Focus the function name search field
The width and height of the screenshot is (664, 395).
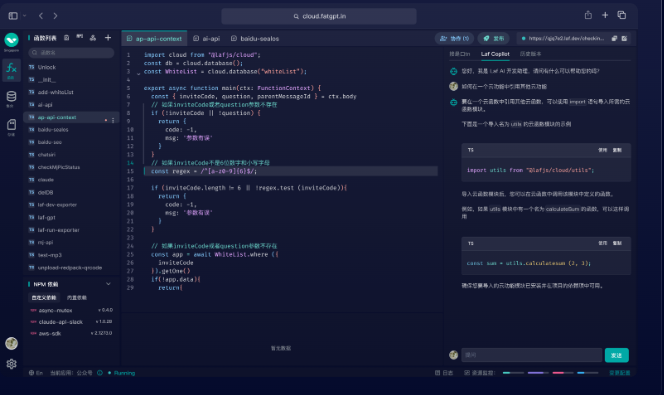click(72, 52)
